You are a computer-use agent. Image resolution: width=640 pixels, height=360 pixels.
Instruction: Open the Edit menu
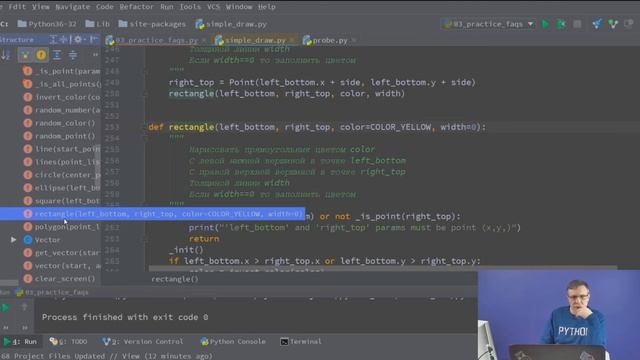17,7
